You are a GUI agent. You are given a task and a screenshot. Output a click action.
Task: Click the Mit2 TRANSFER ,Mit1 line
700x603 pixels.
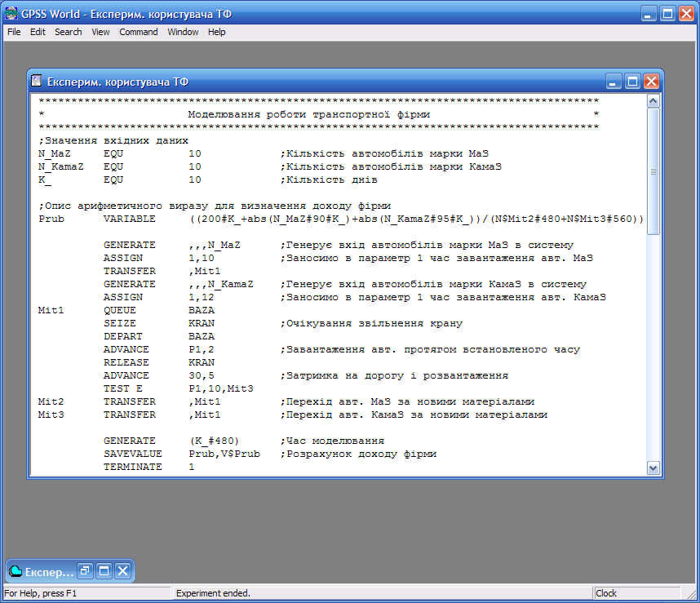[286, 401]
